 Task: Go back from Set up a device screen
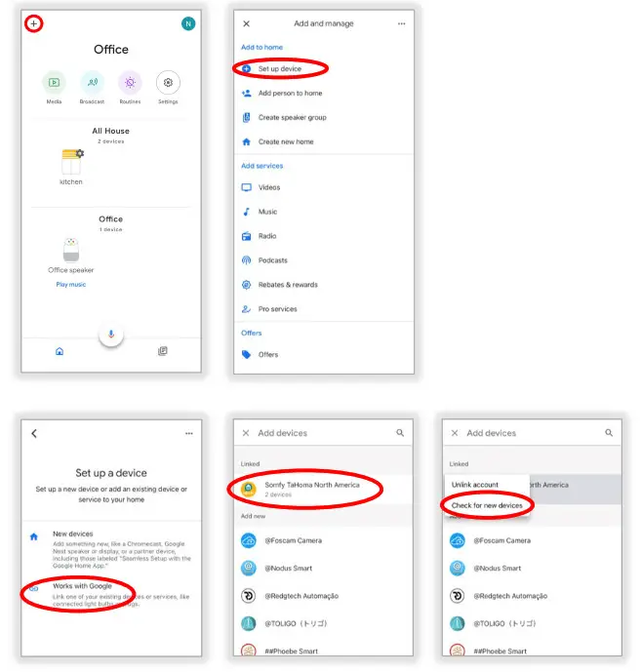34,433
